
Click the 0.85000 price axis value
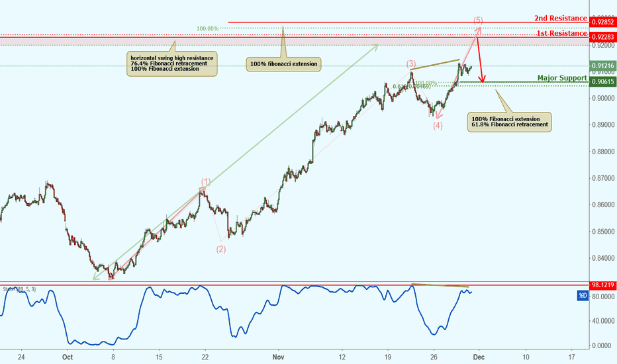tap(603, 232)
